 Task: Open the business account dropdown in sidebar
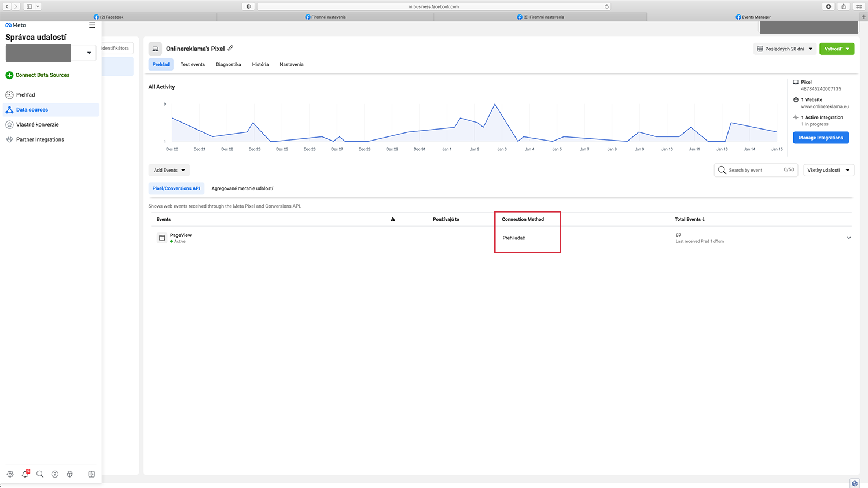pos(89,53)
